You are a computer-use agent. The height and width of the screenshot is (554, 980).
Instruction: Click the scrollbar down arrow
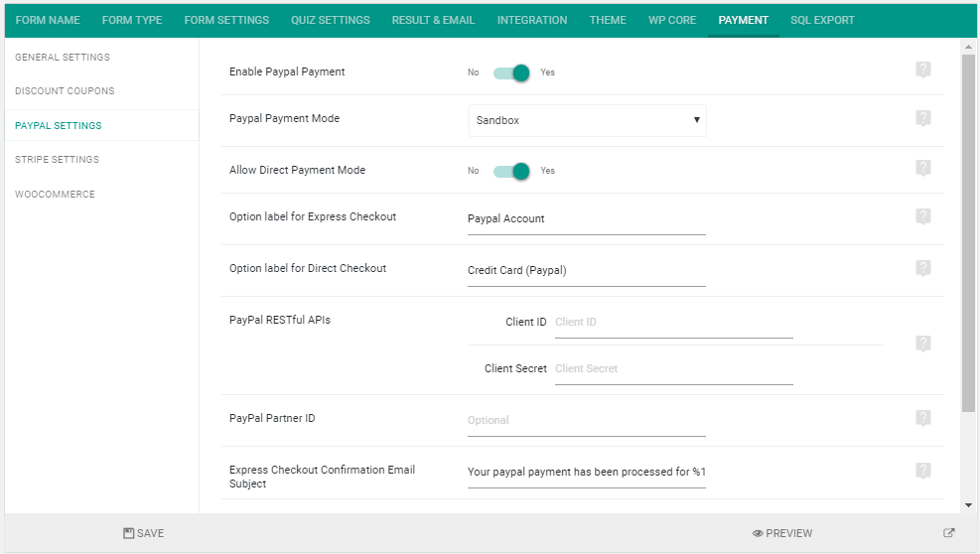pos(968,505)
